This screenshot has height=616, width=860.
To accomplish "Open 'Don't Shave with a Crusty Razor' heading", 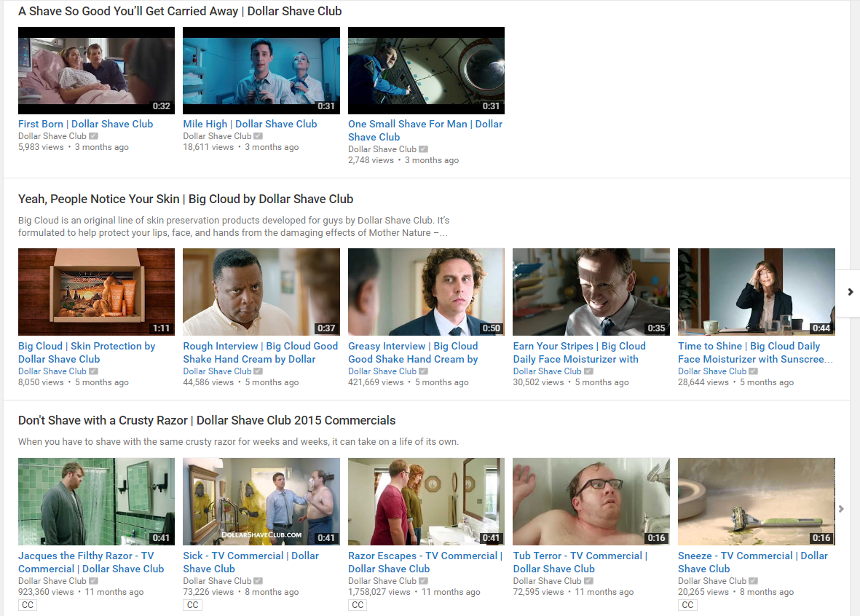I will [x=207, y=420].
